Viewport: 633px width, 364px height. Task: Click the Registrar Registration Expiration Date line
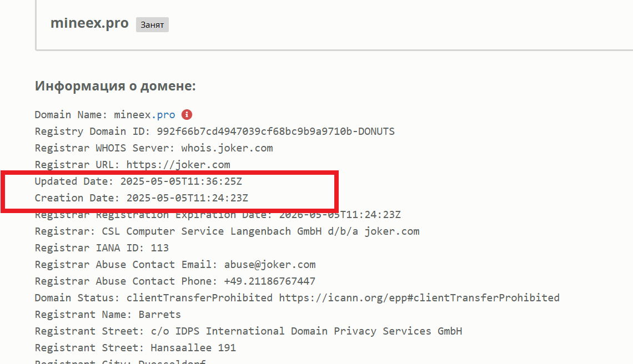click(218, 215)
